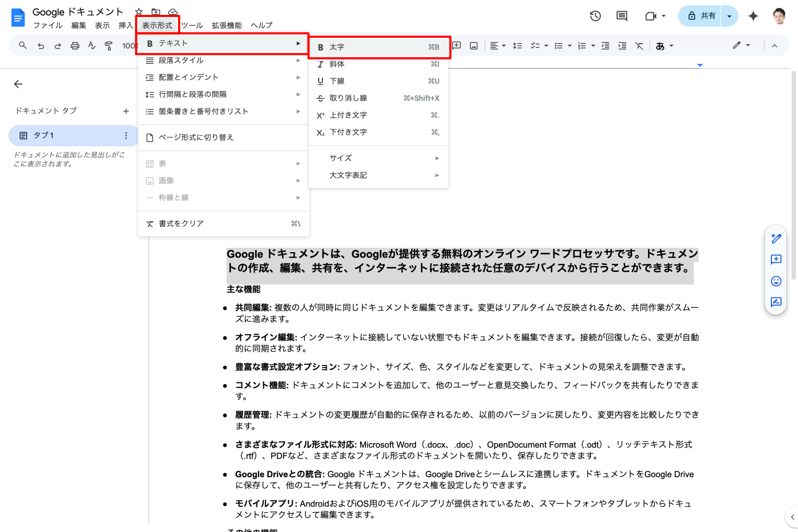The width and height of the screenshot is (798, 532).
Task: Undo the last action
Action: (x=40, y=46)
